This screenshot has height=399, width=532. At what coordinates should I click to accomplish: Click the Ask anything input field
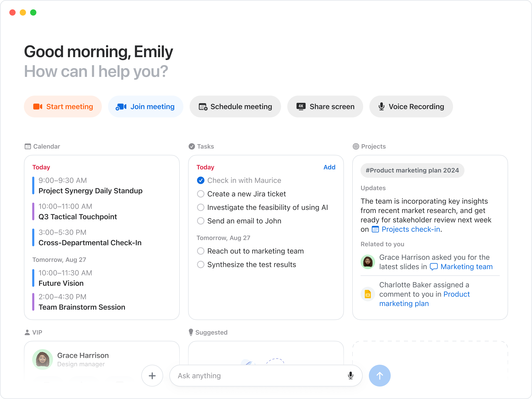pos(252,375)
